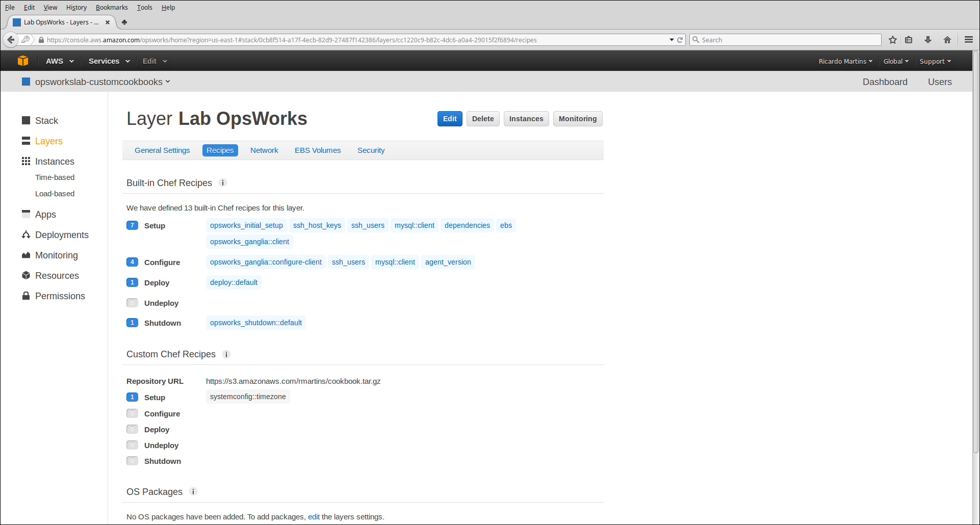
Task: Click the Instances grid icon in the sidebar
Action: (26, 161)
